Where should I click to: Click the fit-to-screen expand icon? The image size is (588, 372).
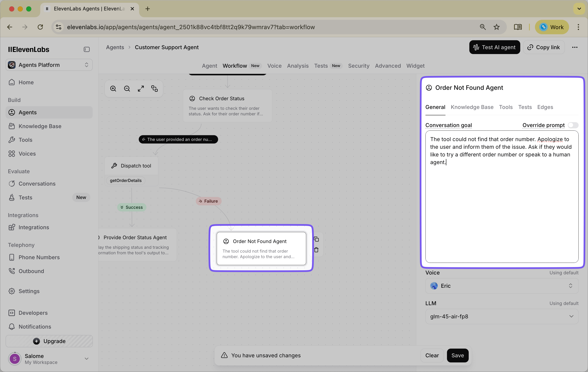coord(141,88)
